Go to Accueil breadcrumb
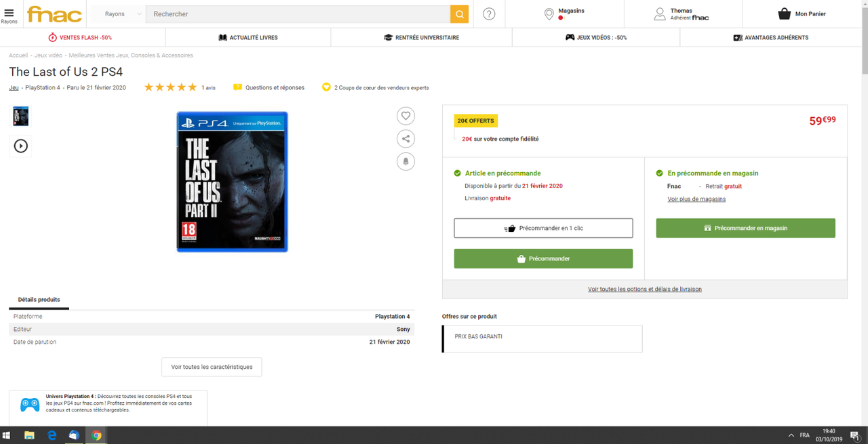 pyautogui.click(x=18, y=56)
